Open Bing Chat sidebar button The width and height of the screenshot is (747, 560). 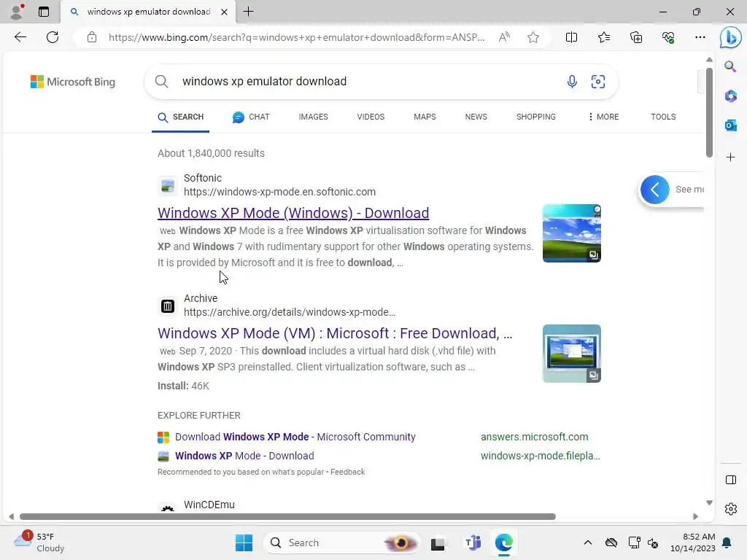[x=730, y=38]
